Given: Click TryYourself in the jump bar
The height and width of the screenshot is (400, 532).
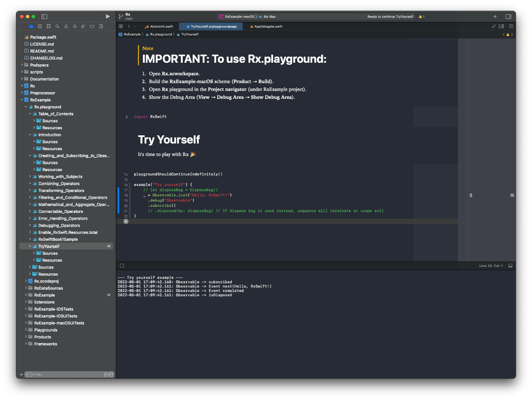Looking at the screenshot, I should point(187,34).
